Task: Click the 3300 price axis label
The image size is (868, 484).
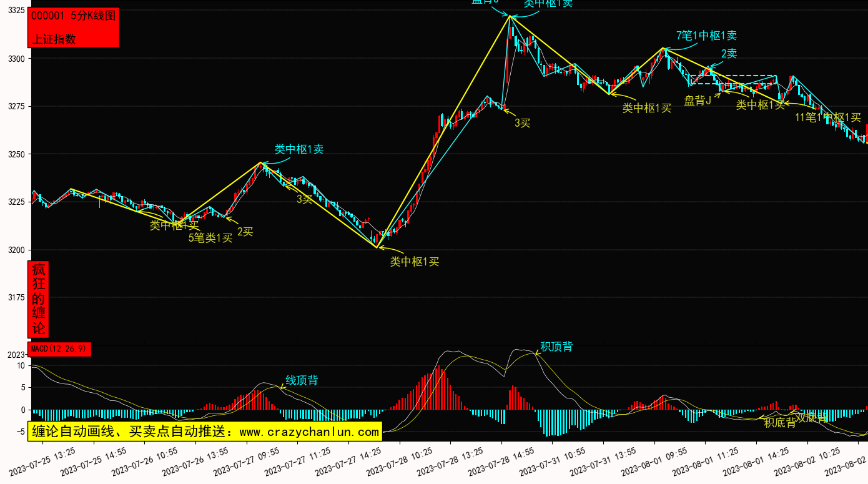Action: pos(17,59)
